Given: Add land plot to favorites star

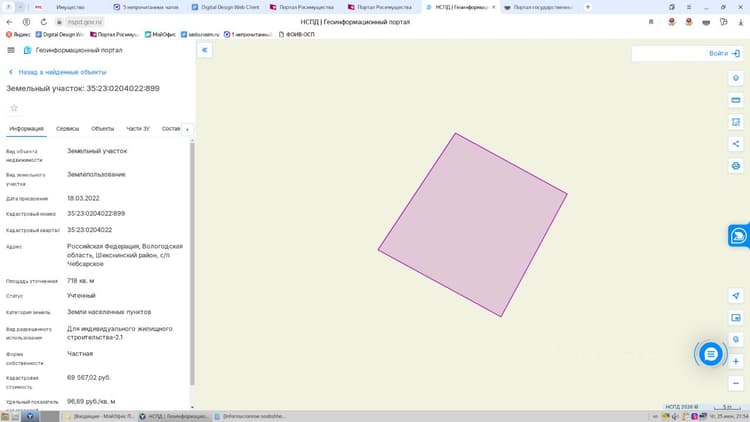Looking at the screenshot, I should tap(14, 108).
